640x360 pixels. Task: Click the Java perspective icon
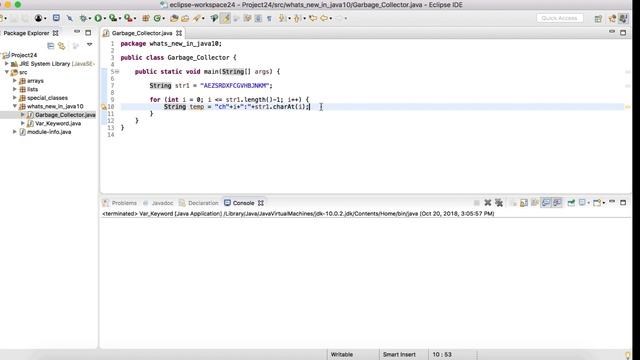click(612, 18)
